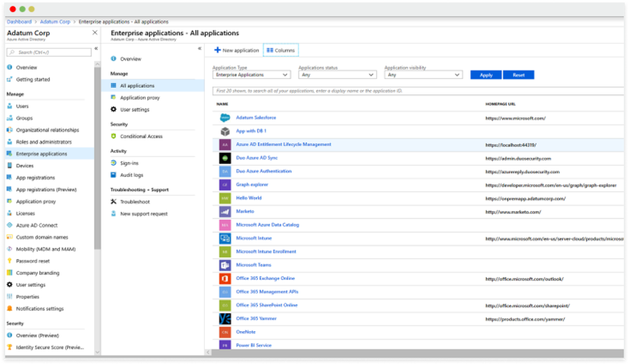Select All applications menu item

click(x=153, y=86)
